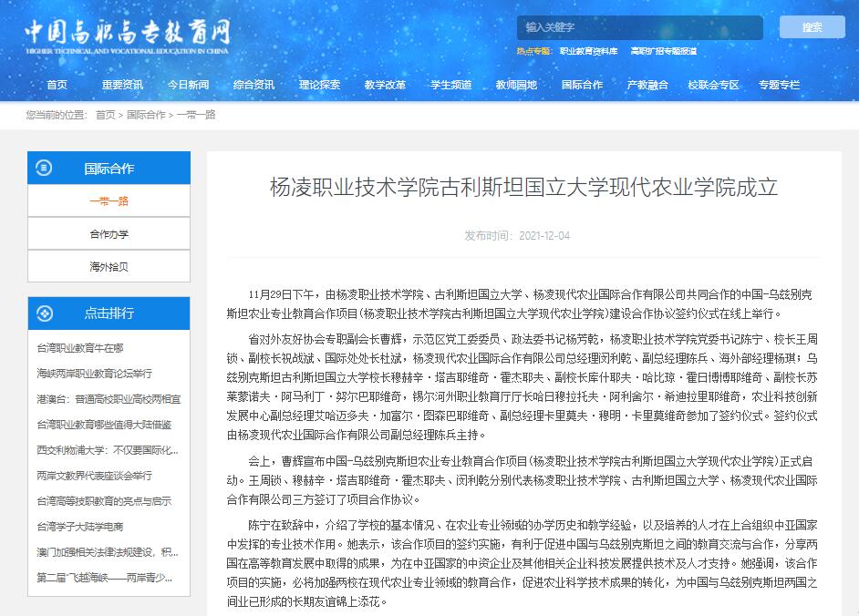Viewport: 859px width, 616px height.
Task: Go to 首页 in the navigation bar
Action: pos(57,85)
